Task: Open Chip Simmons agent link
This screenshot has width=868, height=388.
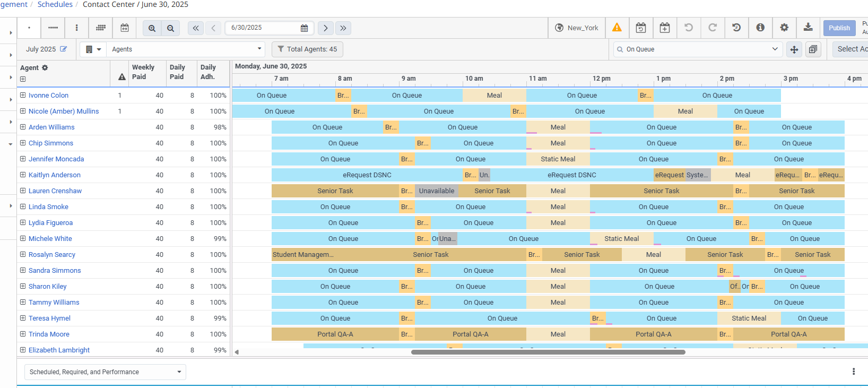Action: (51, 143)
